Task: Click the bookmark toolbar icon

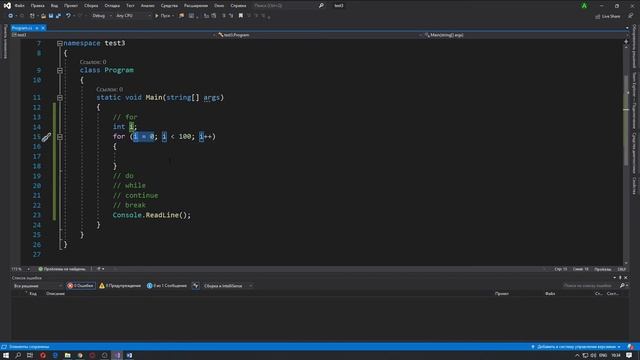Action: pyautogui.click(x=241, y=16)
